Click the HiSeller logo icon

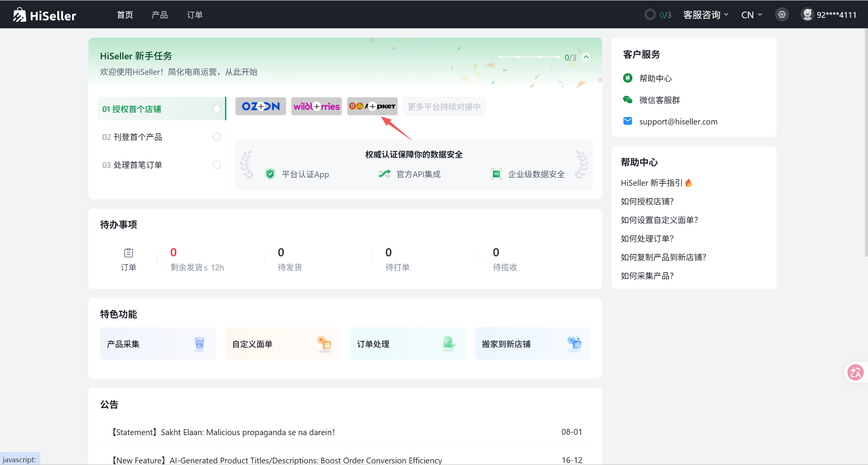(19, 15)
